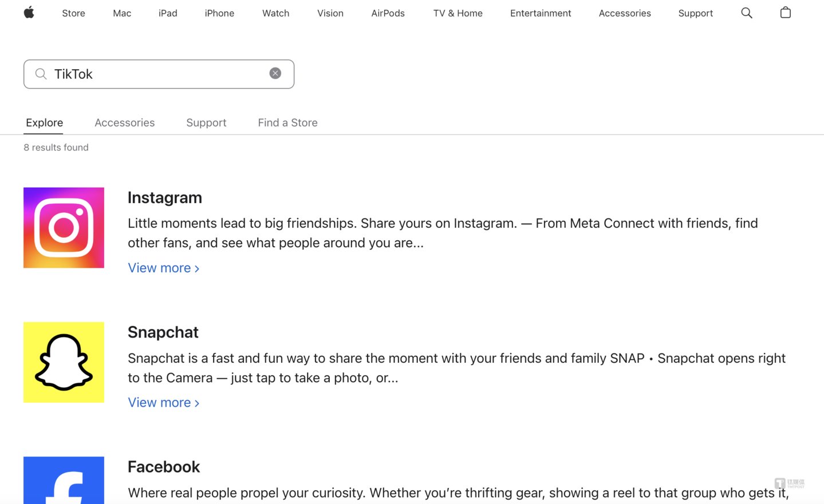Open the TV & Home navigation menu
The width and height of the screenshot is (824, 504).
(458, 13)
